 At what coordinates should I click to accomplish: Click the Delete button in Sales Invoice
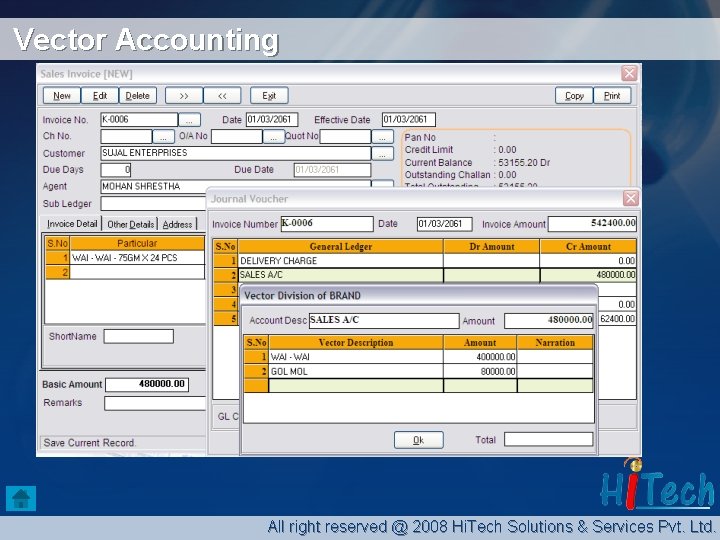[x=138, y=96]
